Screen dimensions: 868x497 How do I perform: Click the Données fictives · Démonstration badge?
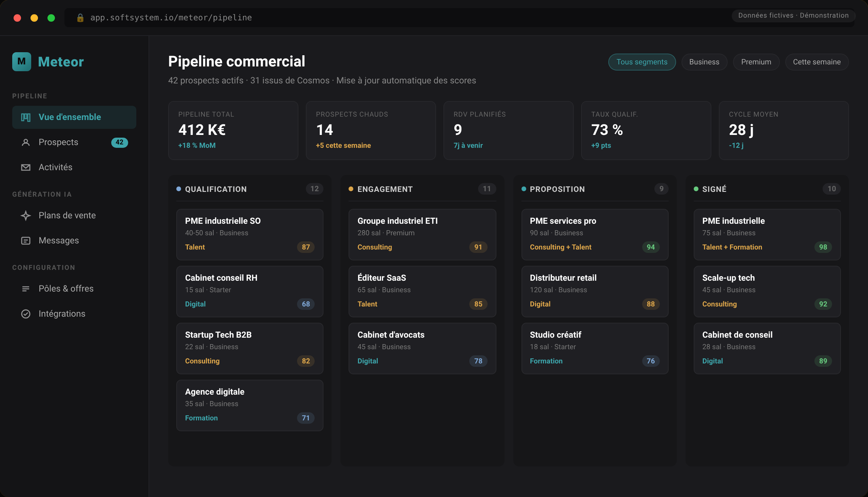(x=793, y=15)
